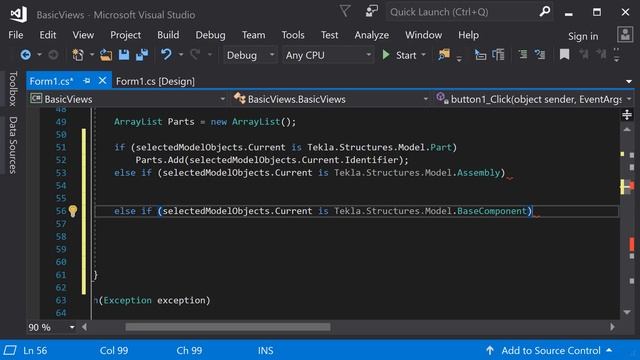Image resolution: width=640 pixels, height=360 pixels.
Task: Go to previous bookmark icon
Action: pos(584,55)
